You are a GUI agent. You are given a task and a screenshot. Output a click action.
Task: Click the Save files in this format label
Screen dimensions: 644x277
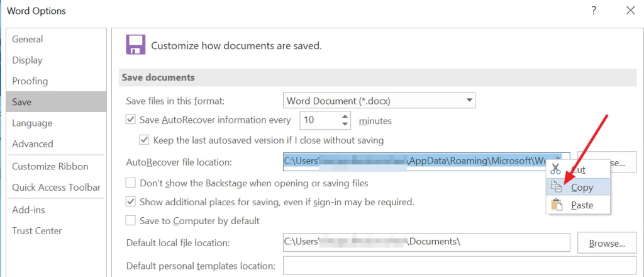coord(175,101)
